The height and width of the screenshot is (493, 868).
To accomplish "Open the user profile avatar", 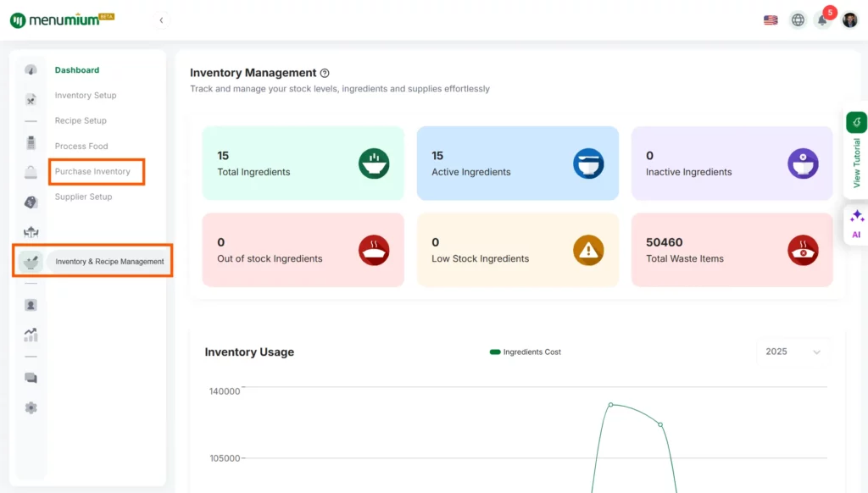I will (849, 20).
